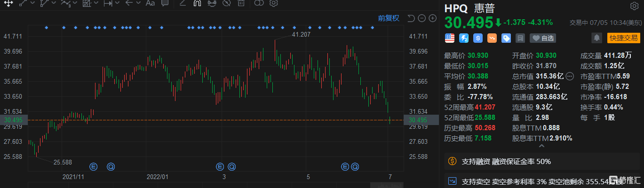
Task: Toggle the magnet snap mode
Action: click(x=197, y=3)
